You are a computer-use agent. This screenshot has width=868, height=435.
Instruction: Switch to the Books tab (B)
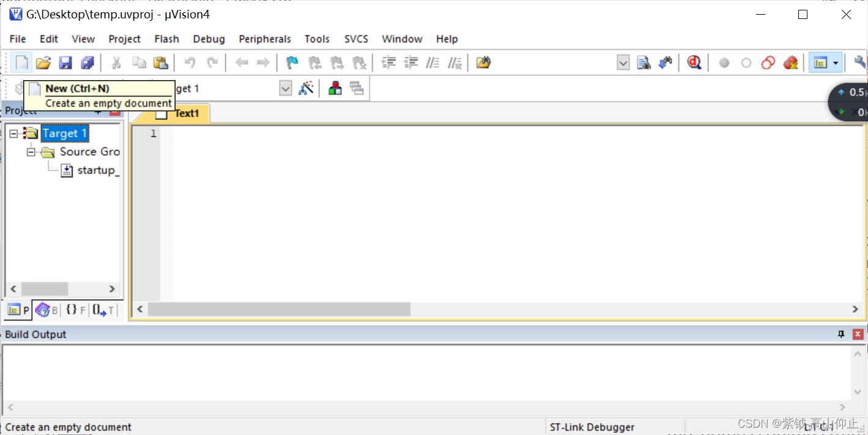point(46,310)
